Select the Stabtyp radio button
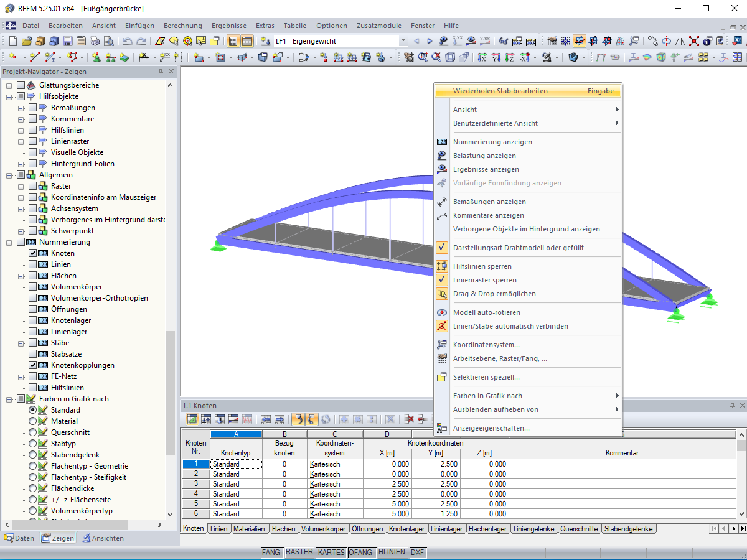Screen dimensions: 747x560 (x=33, y=444)
